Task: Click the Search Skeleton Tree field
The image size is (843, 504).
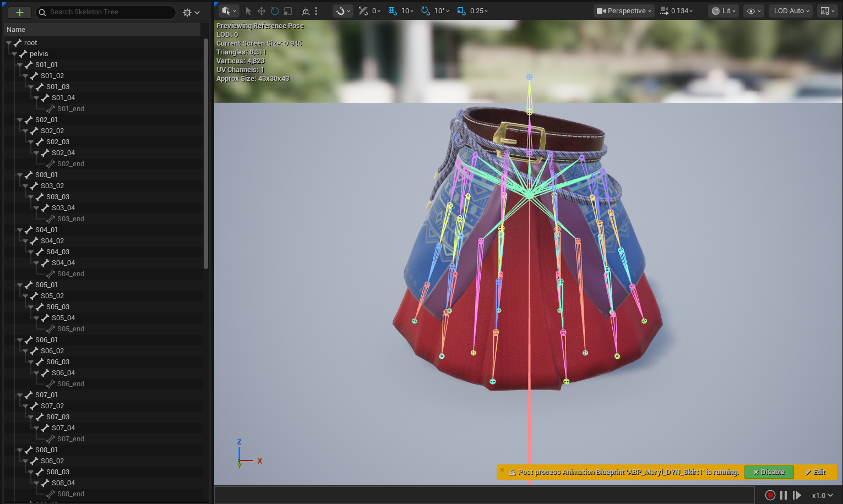Action: pos(110,12)
